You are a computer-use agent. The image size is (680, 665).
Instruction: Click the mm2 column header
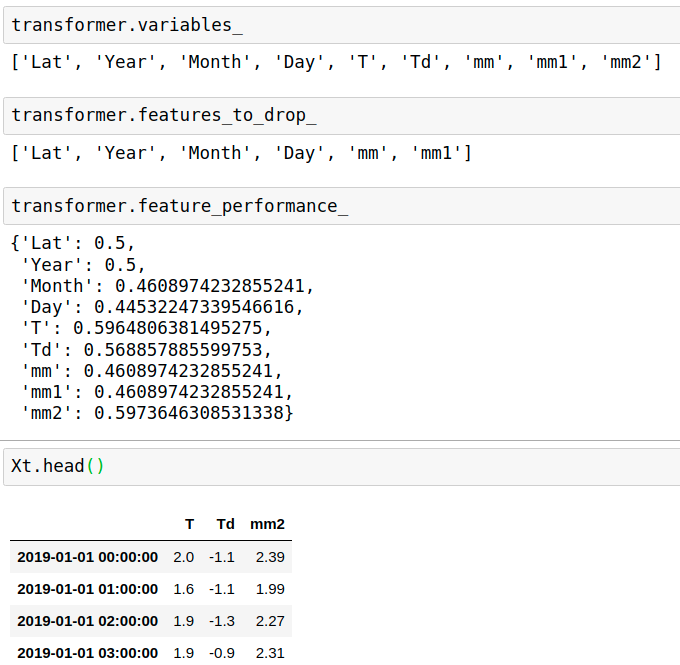(x=267, y=524)
